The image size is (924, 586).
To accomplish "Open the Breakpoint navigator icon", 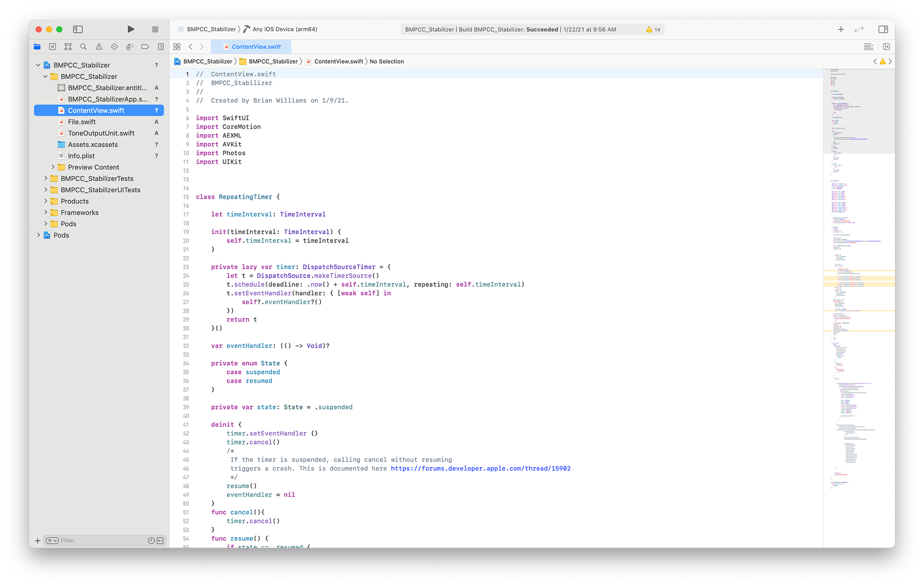I will click(145, 47).
